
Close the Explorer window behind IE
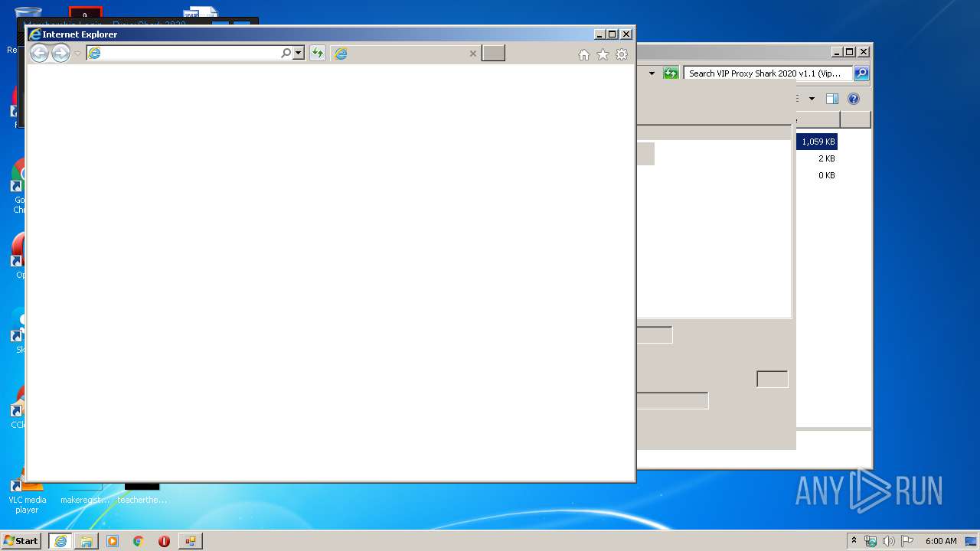[x=864, y=52]
